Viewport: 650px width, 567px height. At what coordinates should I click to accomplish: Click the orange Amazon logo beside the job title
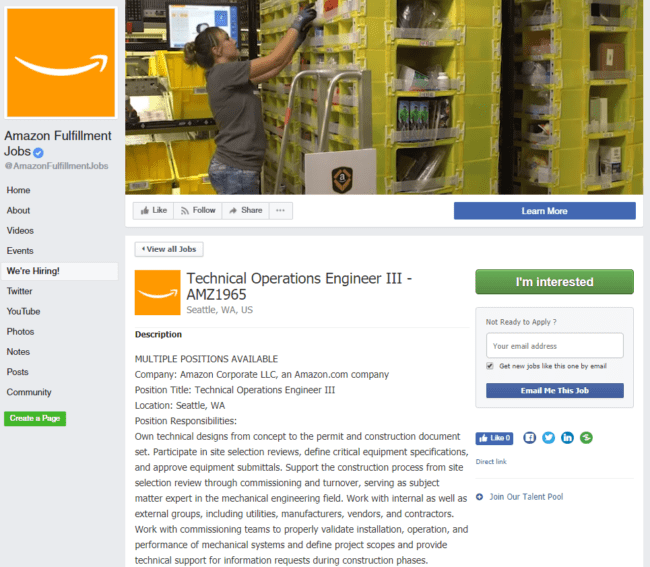[x=158, y=293]
